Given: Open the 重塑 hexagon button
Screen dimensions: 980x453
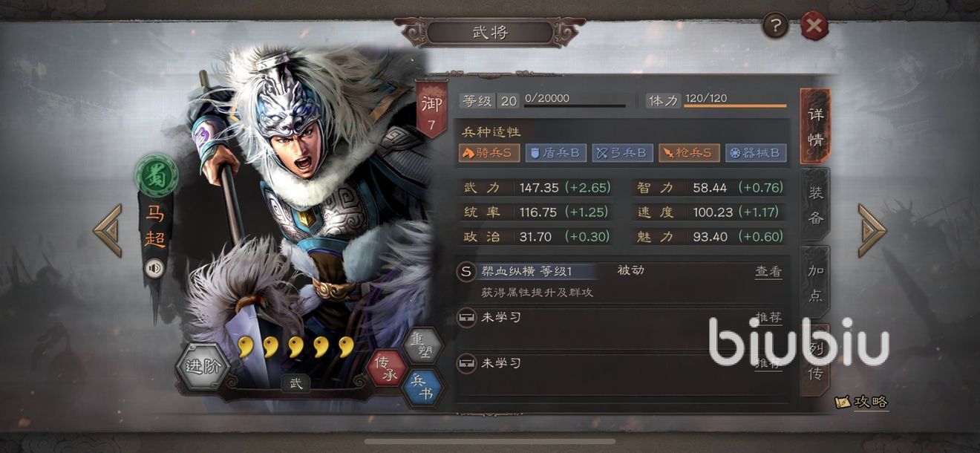Looking at the screenshot, I should point(422,344).
